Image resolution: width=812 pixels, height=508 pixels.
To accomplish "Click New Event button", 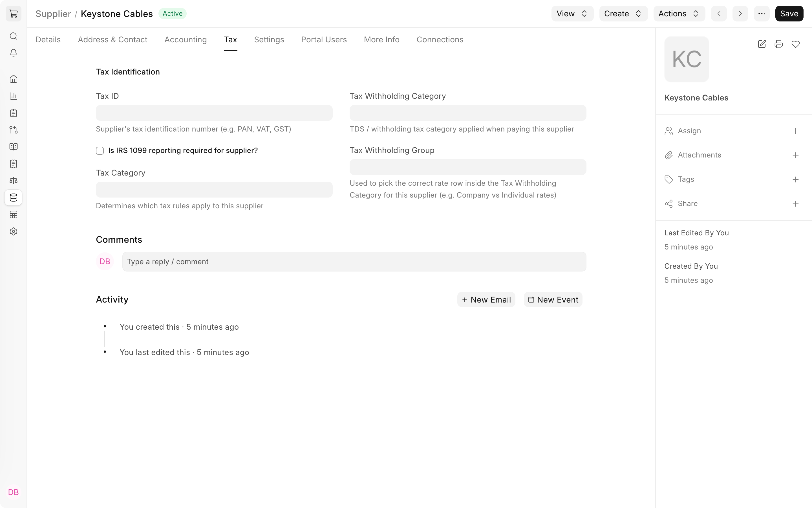I will (553, 299).
